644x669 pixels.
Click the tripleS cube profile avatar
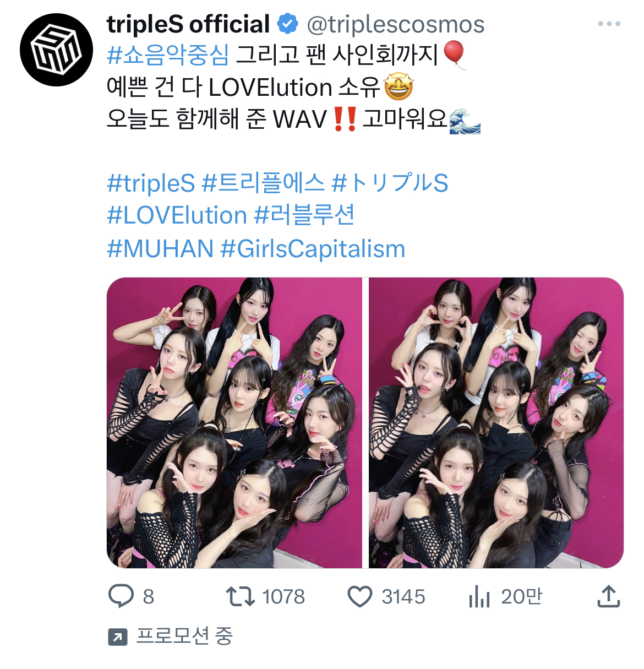click(56, 50)
